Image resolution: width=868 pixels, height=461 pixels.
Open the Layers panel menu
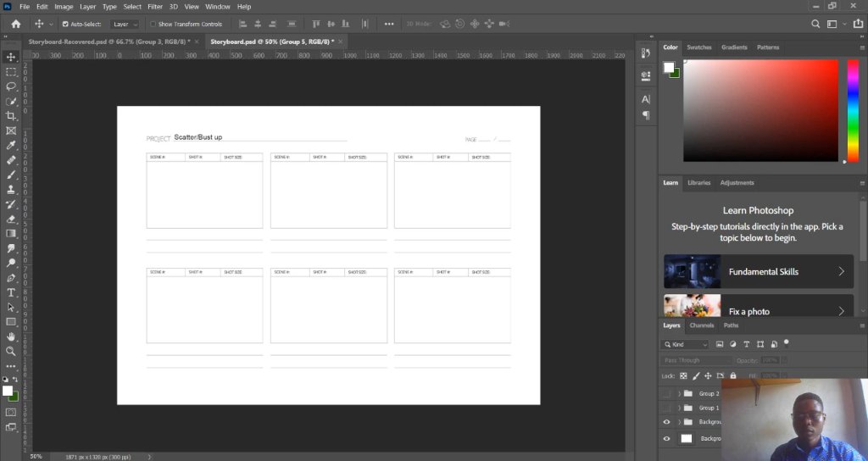pos(862,326)
